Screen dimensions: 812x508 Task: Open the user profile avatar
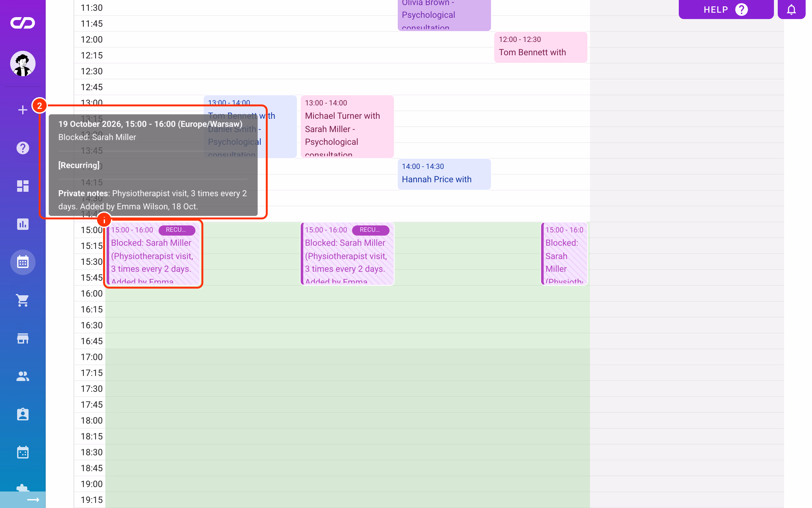[23, 63]
